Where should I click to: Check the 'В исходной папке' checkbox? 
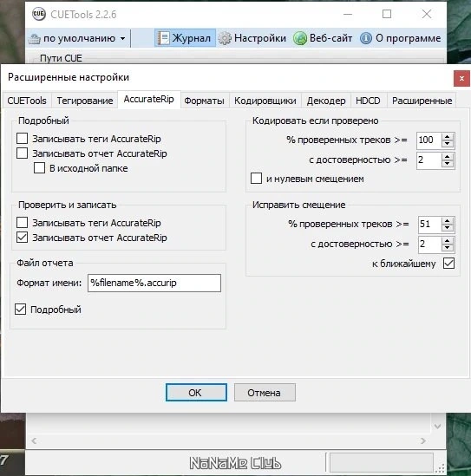pyautogui.click(x=40, y=168)
